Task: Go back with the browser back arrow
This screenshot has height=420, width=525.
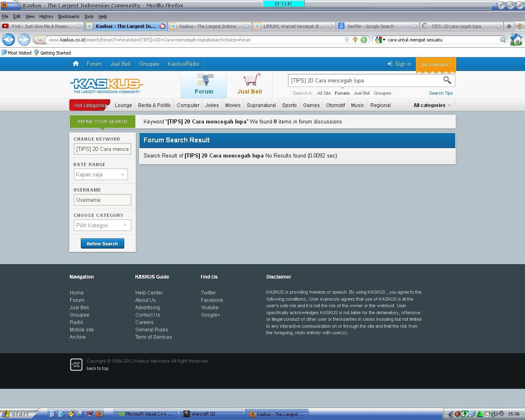Action: [8, 39]
